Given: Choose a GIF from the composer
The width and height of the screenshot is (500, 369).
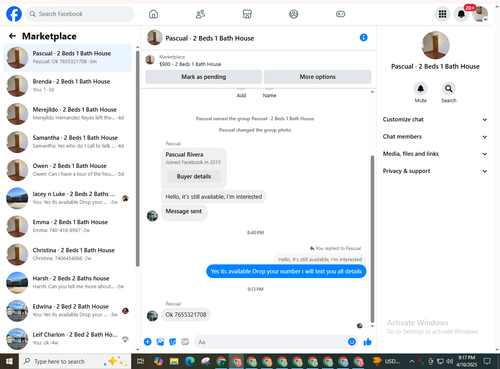Looking at the screenshot, I should click(x=185, y=342).
